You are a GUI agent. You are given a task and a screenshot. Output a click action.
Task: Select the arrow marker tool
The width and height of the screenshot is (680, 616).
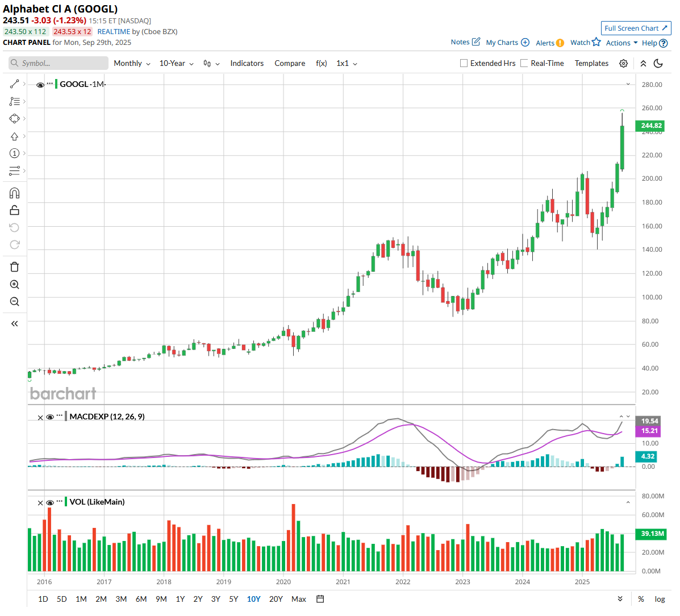(14, 136)
